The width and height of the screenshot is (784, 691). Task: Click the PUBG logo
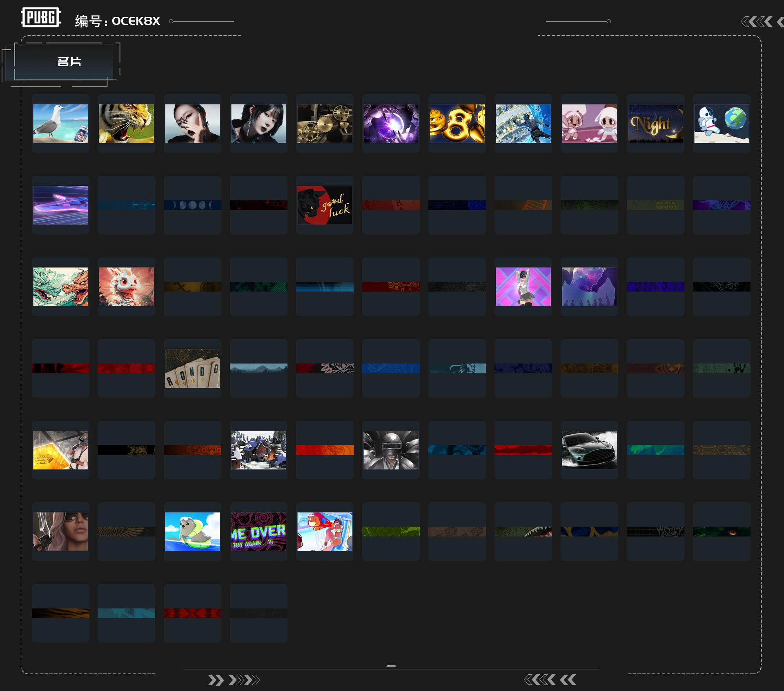click(x=41, y=18)
